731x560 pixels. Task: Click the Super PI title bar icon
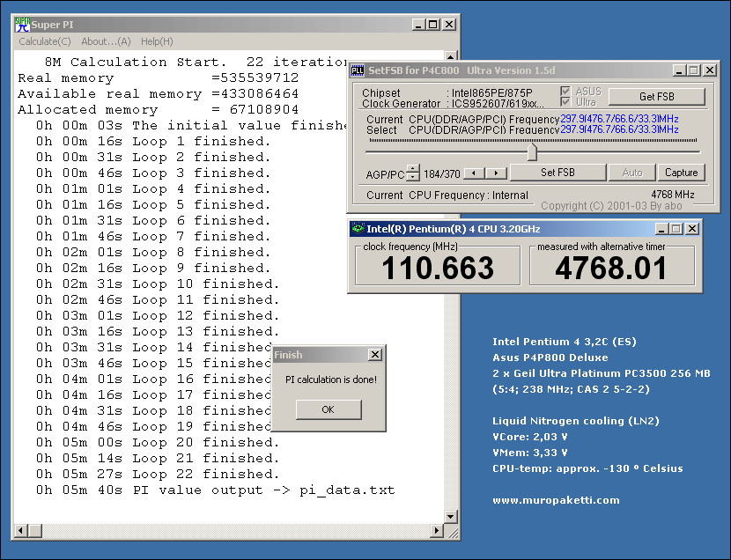pos(23,25)
